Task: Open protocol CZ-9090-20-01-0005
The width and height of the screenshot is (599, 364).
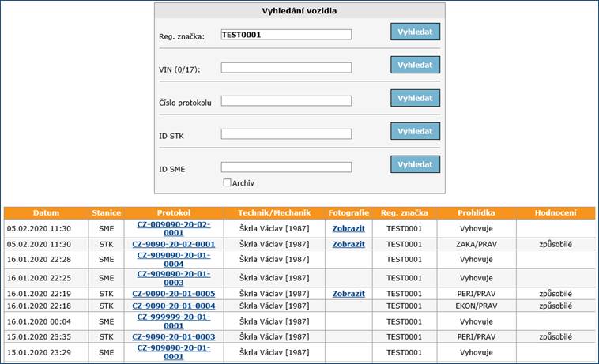Action: coord(174,294)
